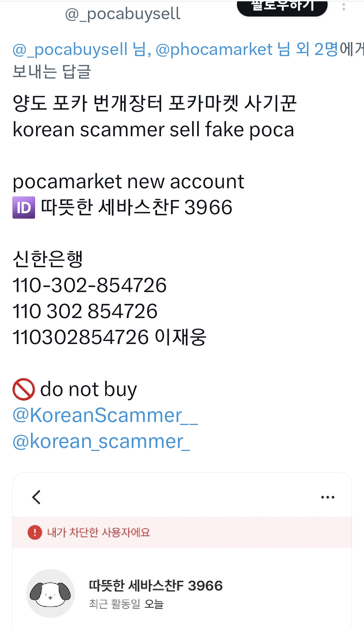364x627 pixels.
Task: Tap the purple ID emoji
Action: (24, 207)
